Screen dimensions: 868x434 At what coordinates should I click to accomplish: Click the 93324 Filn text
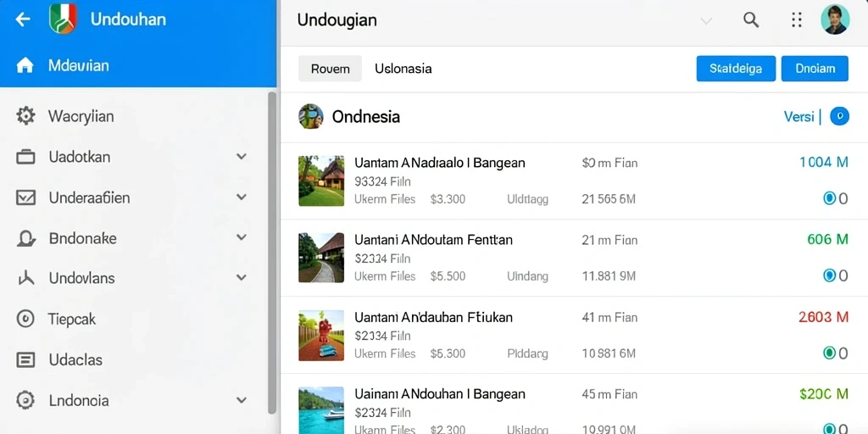[x=382, y=181]
